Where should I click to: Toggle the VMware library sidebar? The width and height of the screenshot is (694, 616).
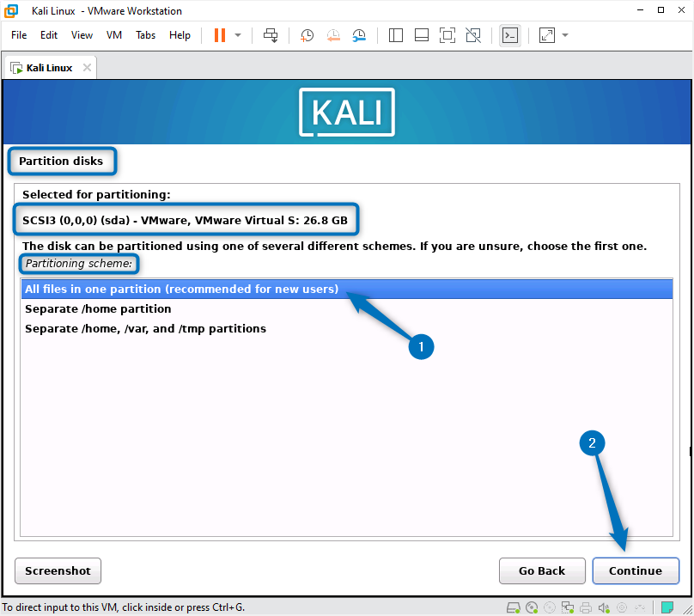pos(396,35)
